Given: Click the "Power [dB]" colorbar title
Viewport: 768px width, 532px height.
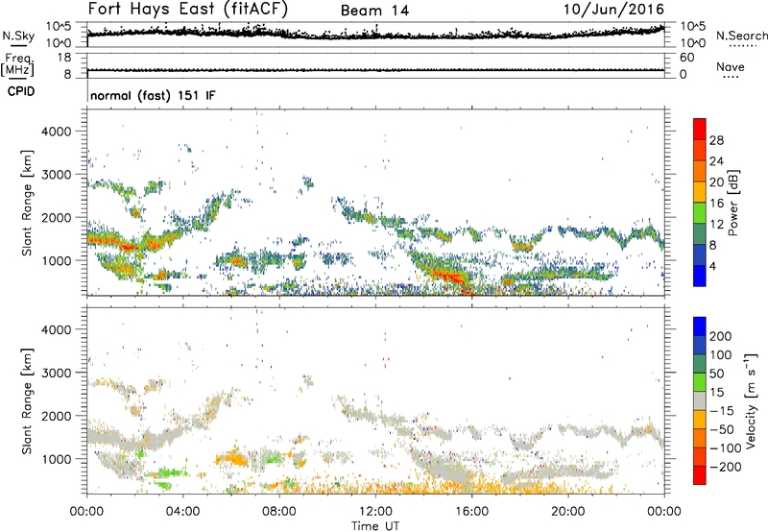Looking at the screenshot, I should click(x=732, y=203).
